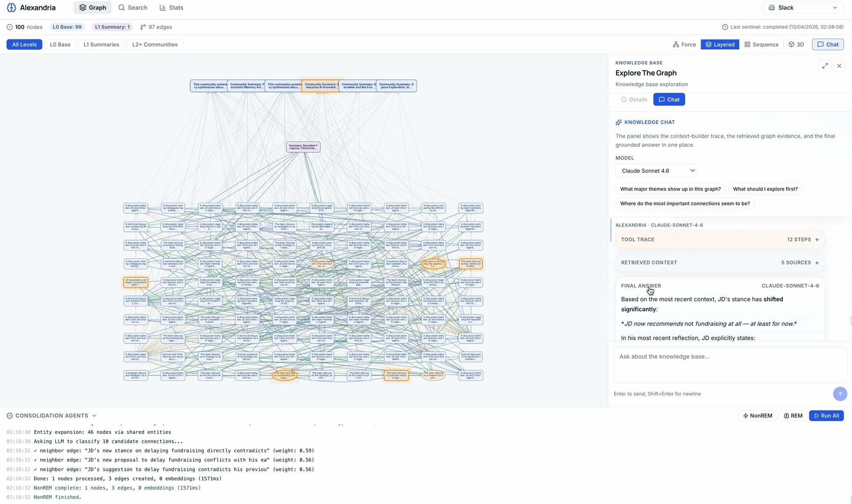Select the Graph tab

coord(92,7)
